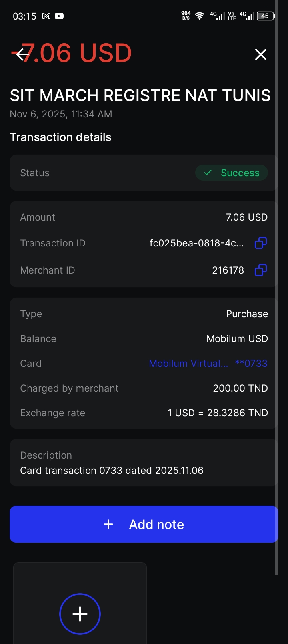Screen dimensions: 288x644
Task: Tap the back arrow icon
Action: coord(22,54)
